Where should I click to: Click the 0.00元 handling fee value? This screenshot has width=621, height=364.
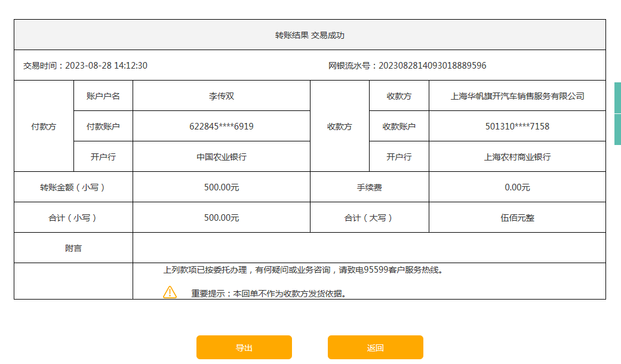517,187
